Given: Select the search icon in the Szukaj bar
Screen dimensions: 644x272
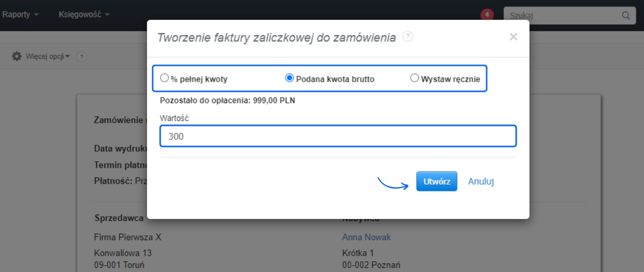Looking at the screenshot, I should click(625, 15).
